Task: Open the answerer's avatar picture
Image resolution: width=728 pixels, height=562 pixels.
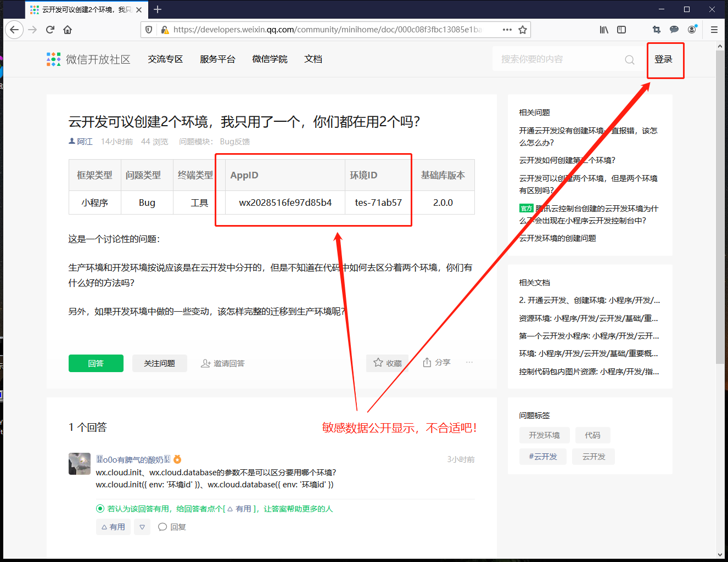Action: pos(80,464)
